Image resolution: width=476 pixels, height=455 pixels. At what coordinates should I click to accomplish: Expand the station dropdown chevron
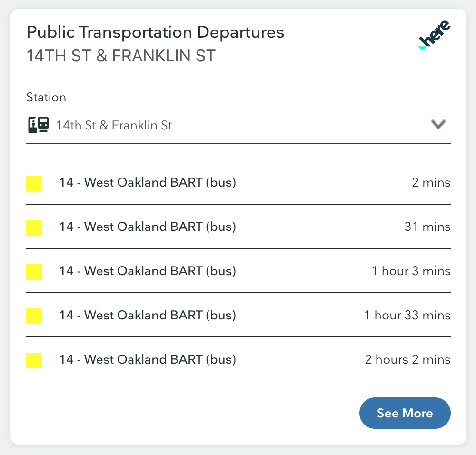point(438,124)
